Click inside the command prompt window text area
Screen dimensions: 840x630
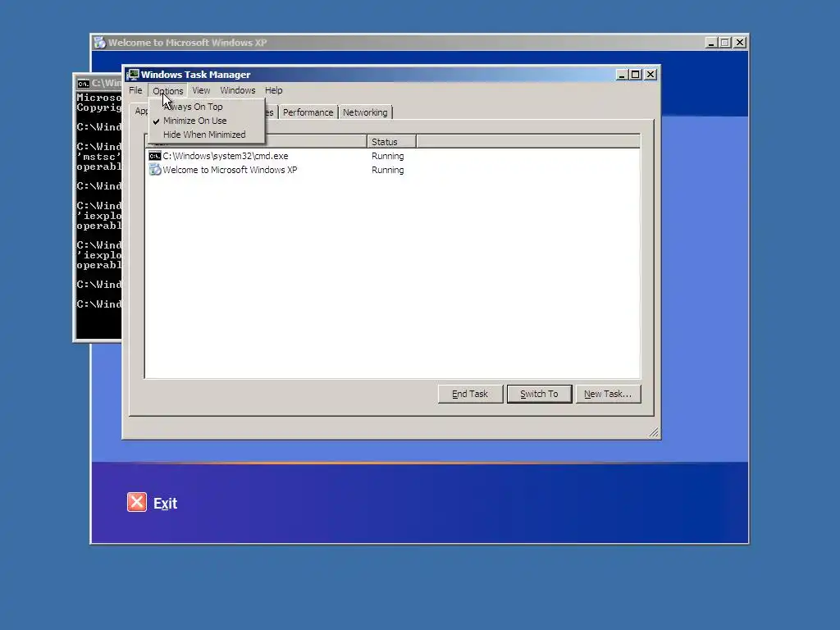click(x=98, y=214)
